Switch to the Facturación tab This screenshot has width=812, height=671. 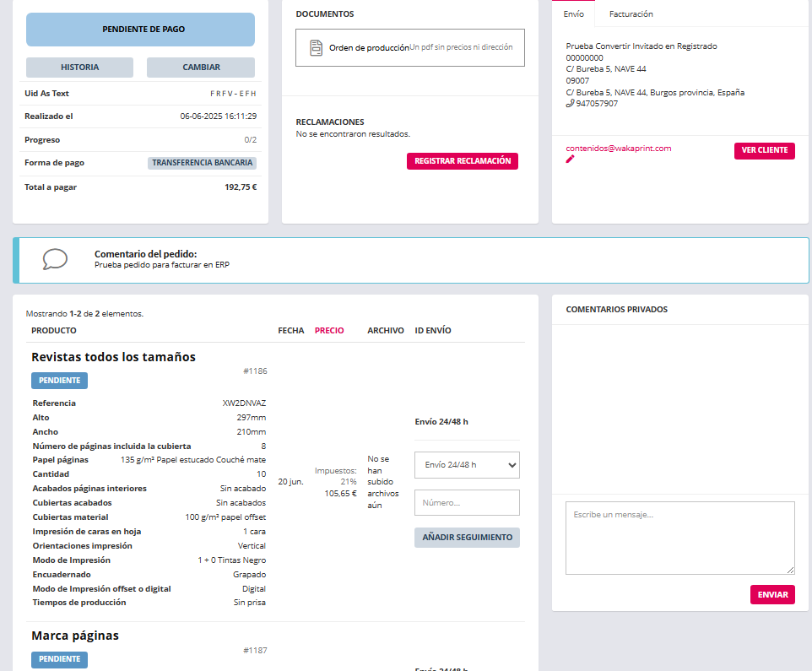point(631,14)
